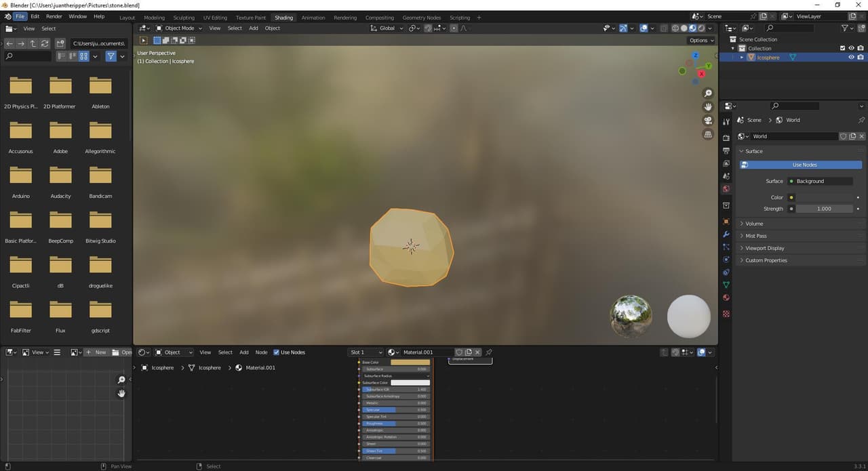Open the Output properties tab icon
868x471 pixels.
pos(726,150)
